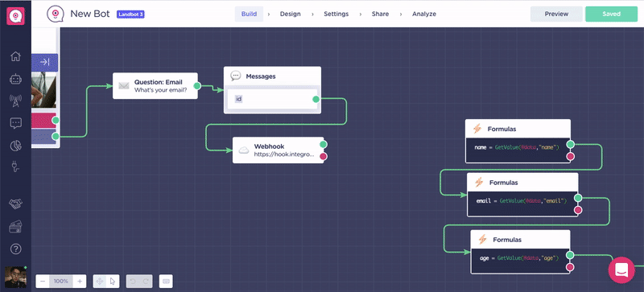
Task: Select the Webhook block
Action: point(278,150)
